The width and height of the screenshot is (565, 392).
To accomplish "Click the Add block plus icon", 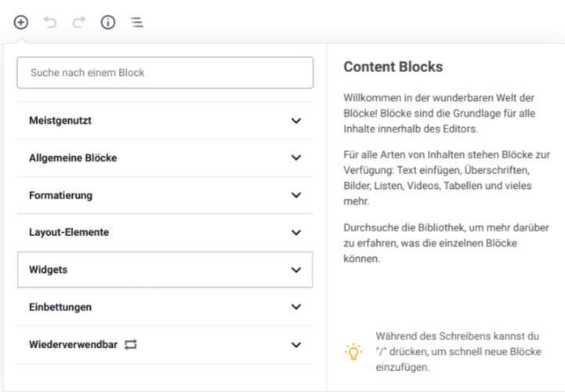I will [x=21, y=23].
